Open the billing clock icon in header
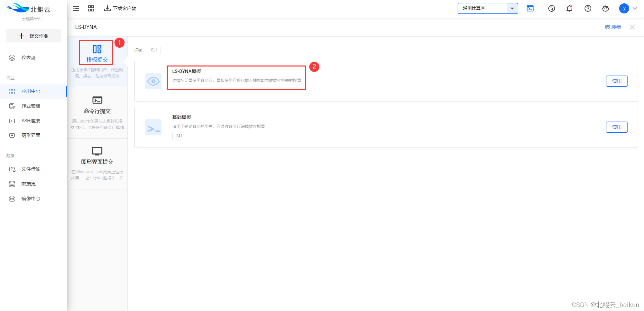 point(552,8)
